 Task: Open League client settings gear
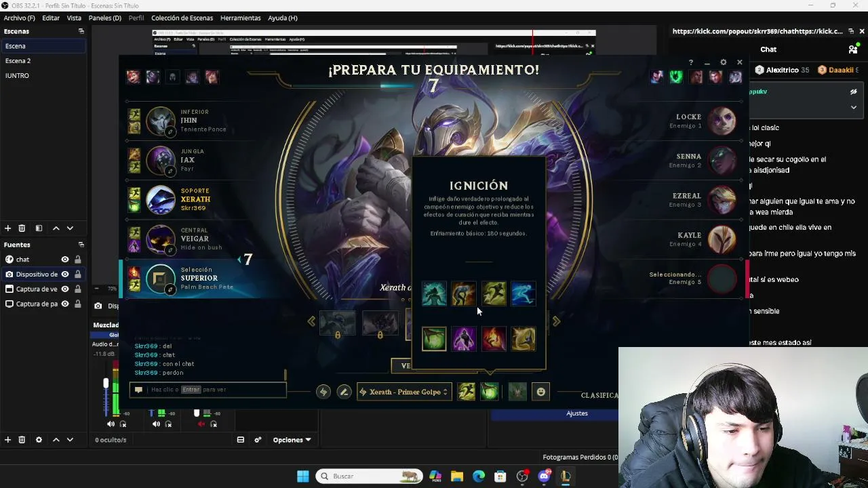723,62
